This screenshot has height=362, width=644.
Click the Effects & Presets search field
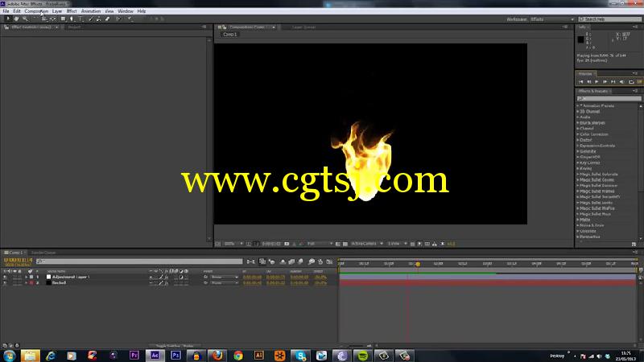pyautogui.click(x=609, y=98)
